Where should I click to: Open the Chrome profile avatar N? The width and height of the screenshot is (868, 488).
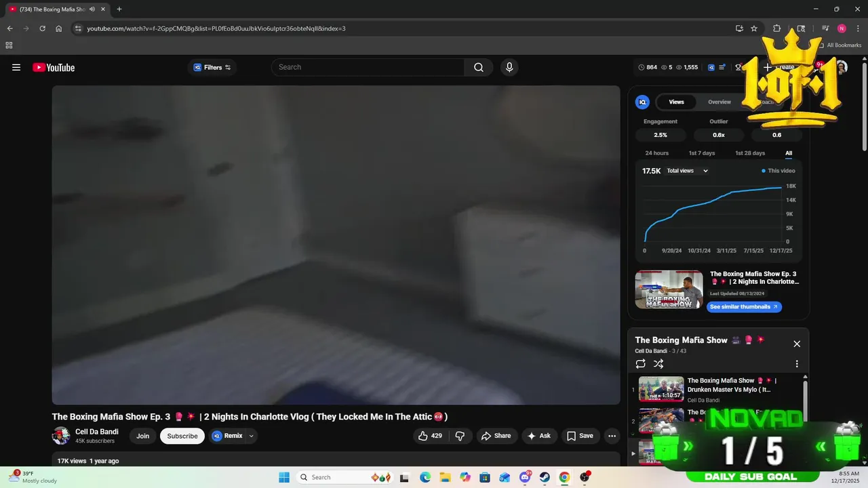842,28
